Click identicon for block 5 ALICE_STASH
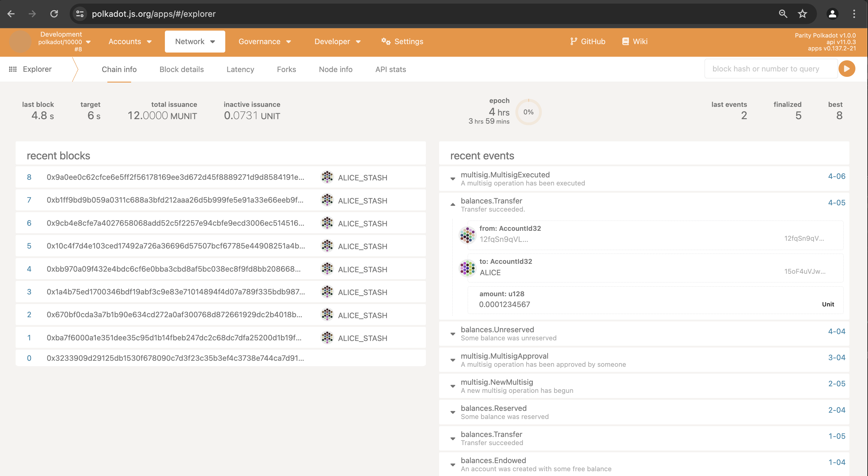This screenshot has height=476, width=868. 327,246
